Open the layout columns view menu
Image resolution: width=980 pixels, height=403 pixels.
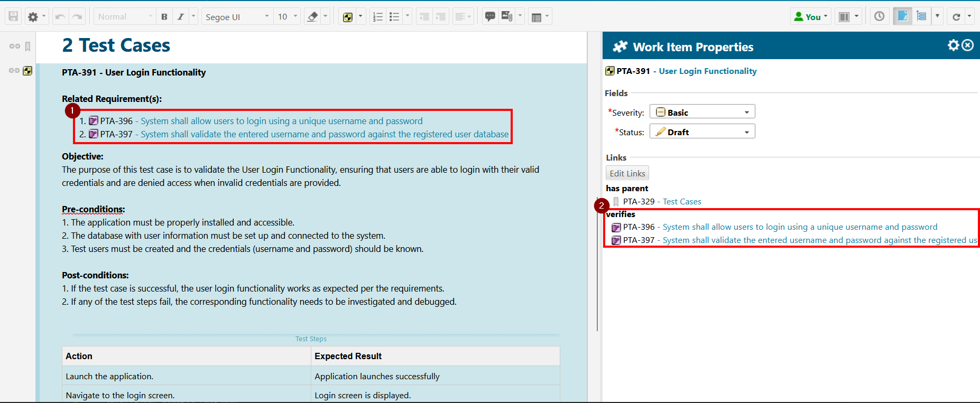pos(848,16)
